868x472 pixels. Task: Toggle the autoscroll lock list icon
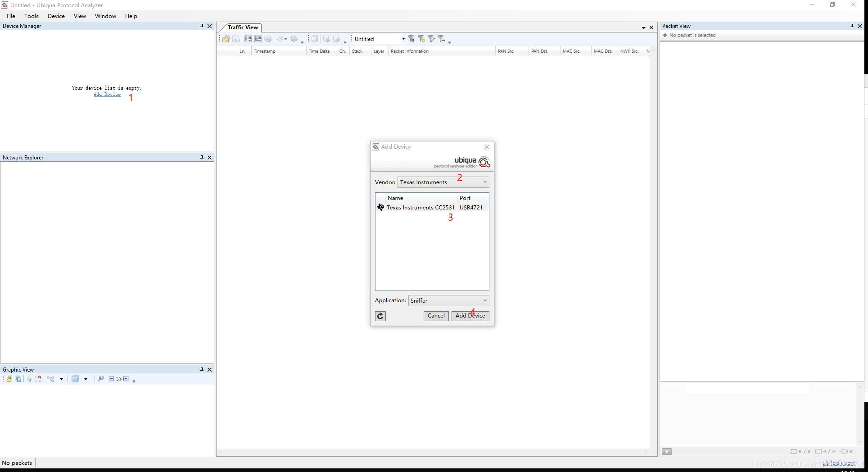pyautogui.click(x=248, y=39)
